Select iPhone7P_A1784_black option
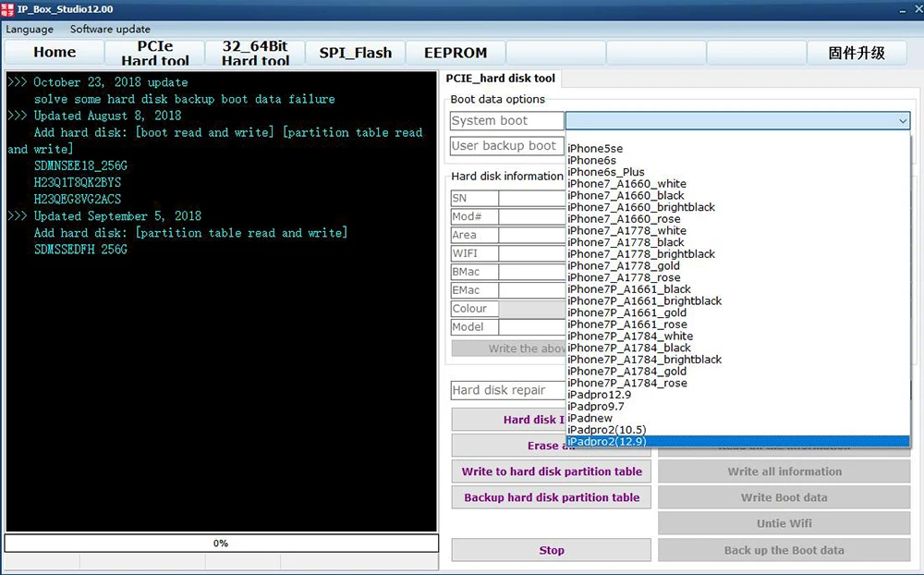Screen dimensions: 924x575 737,348
